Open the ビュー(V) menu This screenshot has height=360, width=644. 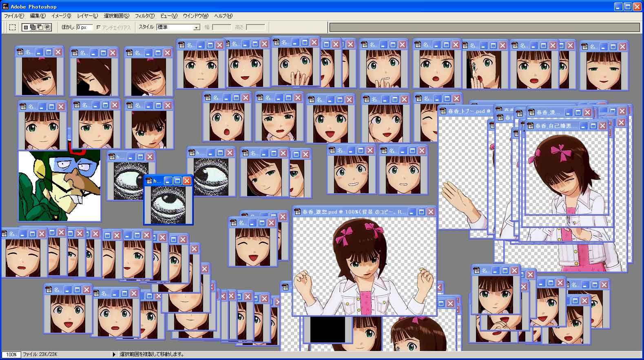click(x=169, y=16)
